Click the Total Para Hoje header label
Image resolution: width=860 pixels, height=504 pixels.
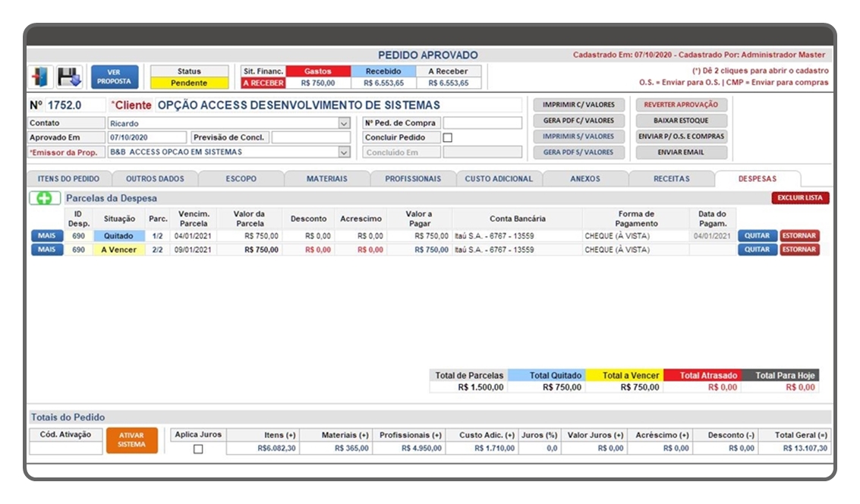[780, 376]
